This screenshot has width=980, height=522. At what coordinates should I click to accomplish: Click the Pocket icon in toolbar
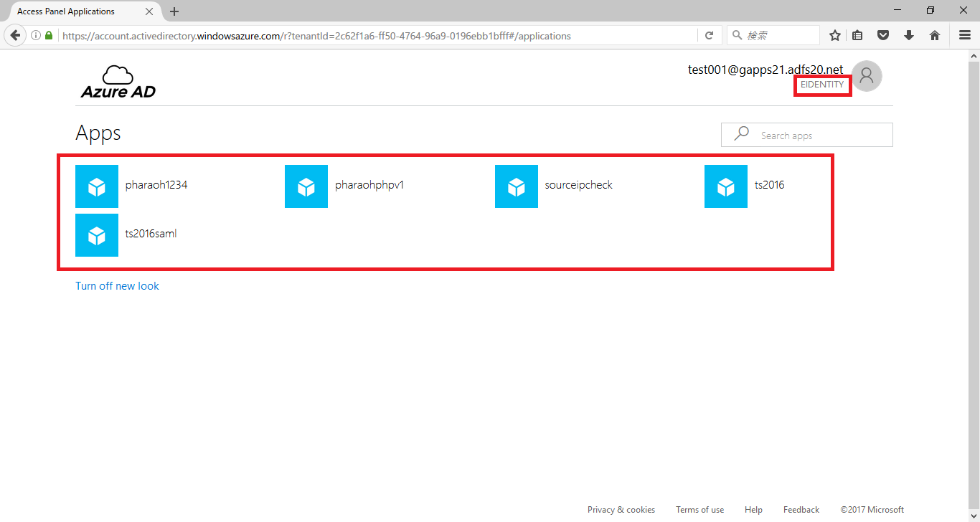click(884, 35)
